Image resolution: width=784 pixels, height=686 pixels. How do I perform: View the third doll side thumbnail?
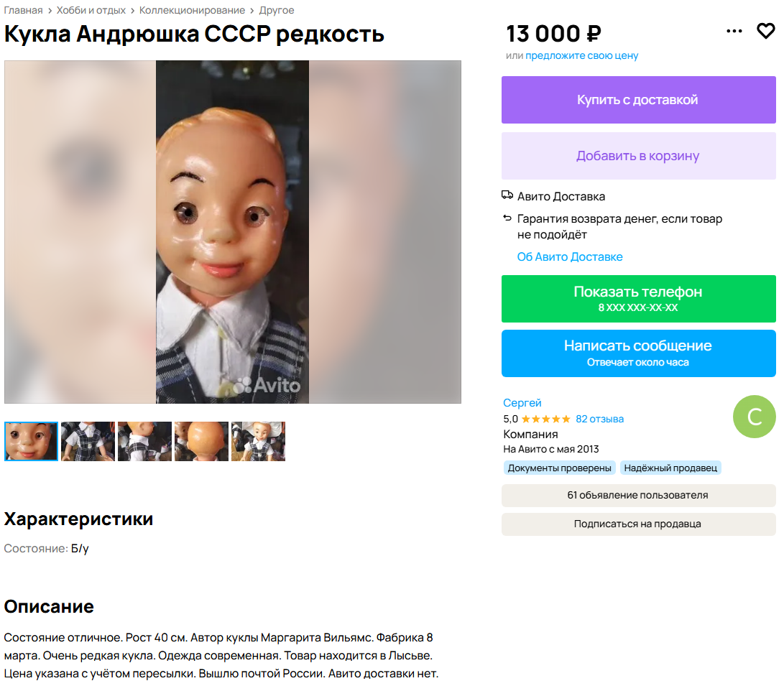[144, 441]
